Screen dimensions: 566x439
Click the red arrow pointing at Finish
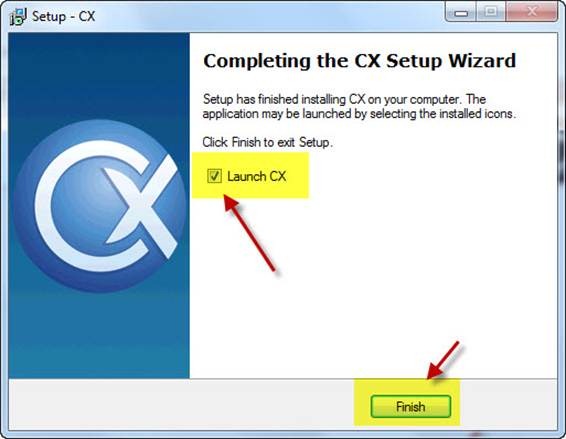pos(443,360)
